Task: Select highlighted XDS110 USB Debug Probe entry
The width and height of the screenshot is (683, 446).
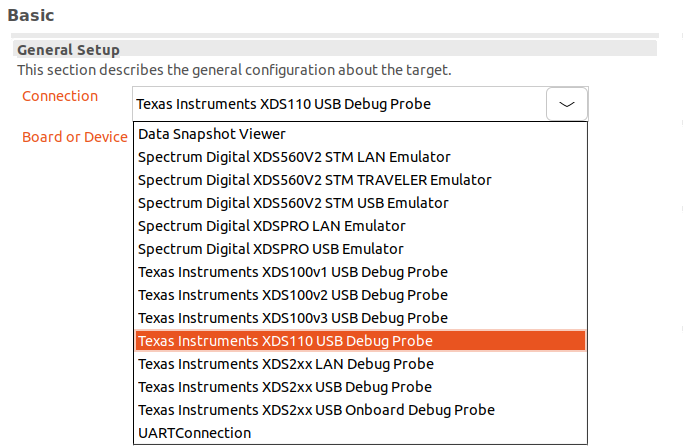Action: point(286,341)
